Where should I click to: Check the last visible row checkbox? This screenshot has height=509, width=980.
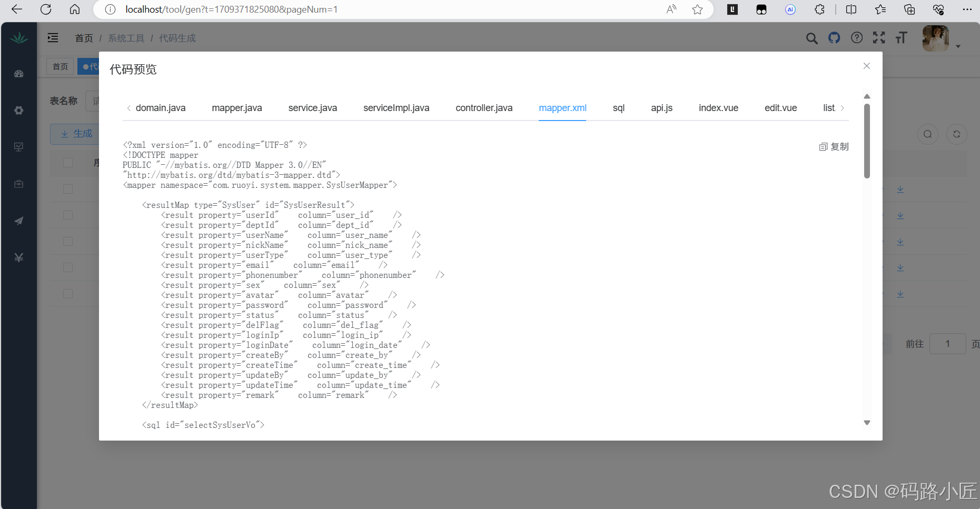point(67,294)
